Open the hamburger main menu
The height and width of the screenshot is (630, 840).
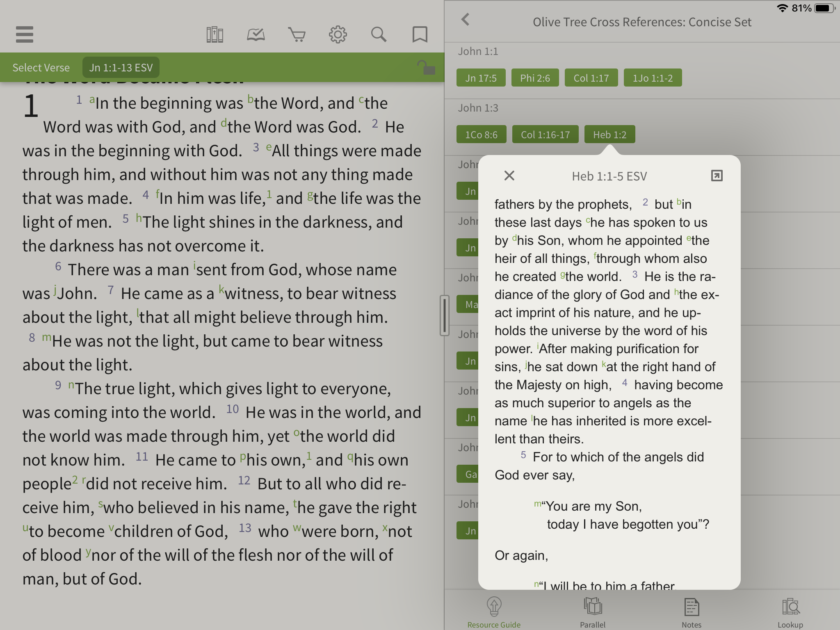24,34
